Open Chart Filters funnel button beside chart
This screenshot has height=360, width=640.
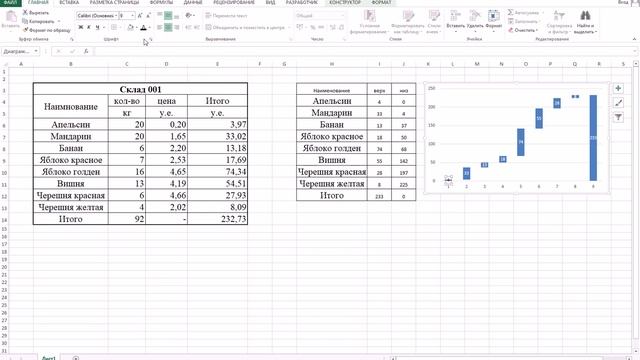point(618,118)
